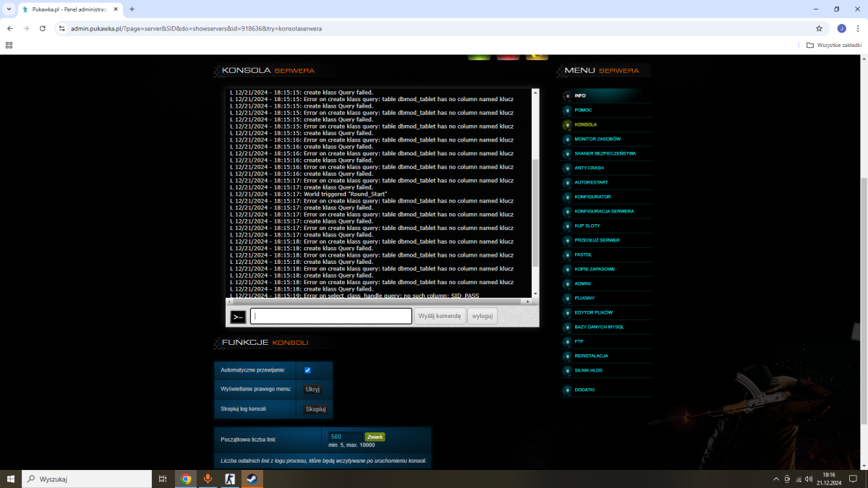Click the bullet icon beside PLUGINY

567,298
